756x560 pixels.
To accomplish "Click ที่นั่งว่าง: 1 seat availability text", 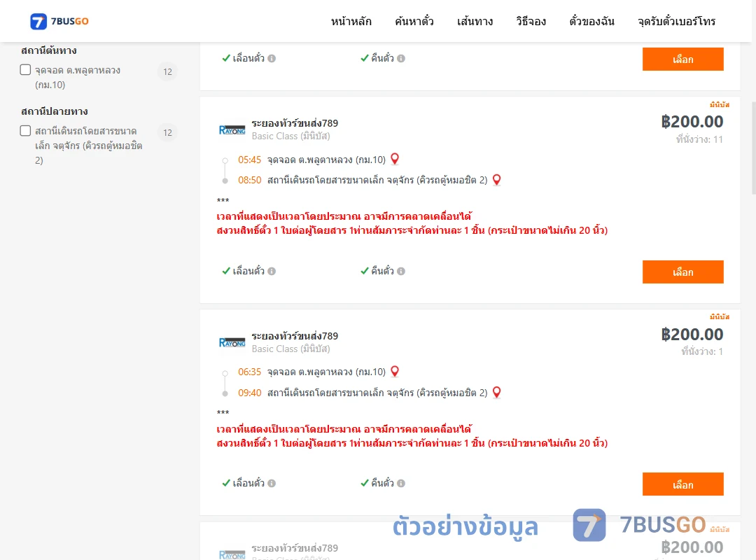I will tap(702, 351).
